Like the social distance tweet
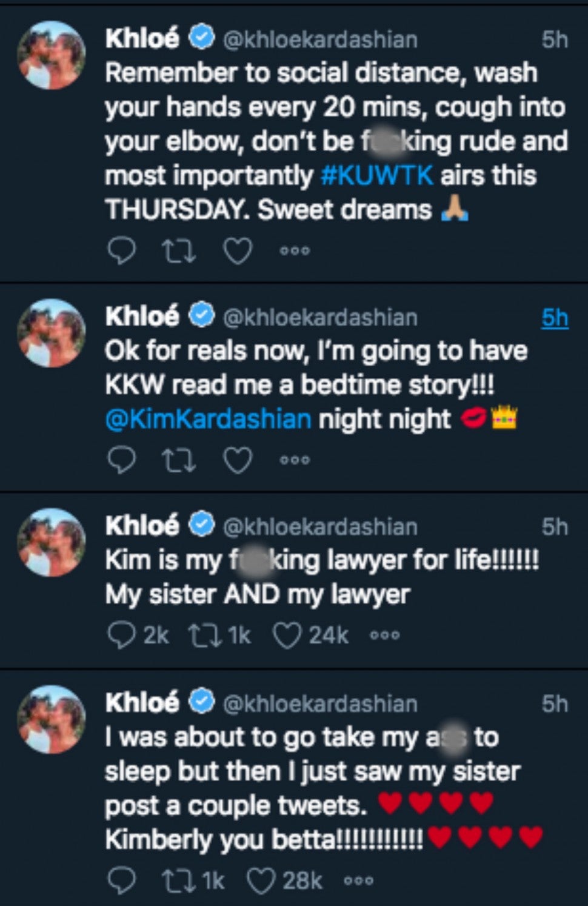This screenshot has height=906, width=588. (238, 250)
